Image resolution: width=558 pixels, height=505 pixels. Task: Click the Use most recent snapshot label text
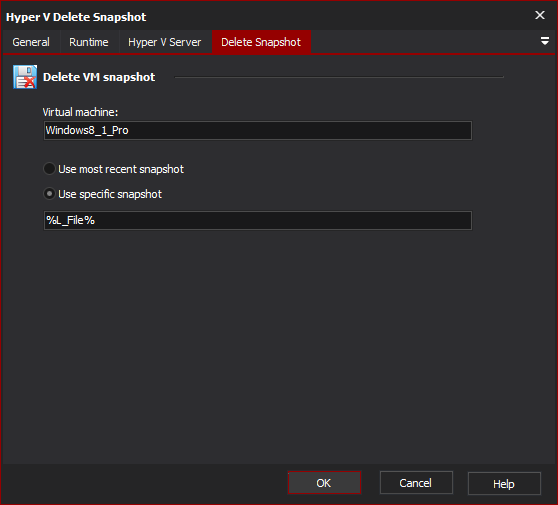point(121,169)
